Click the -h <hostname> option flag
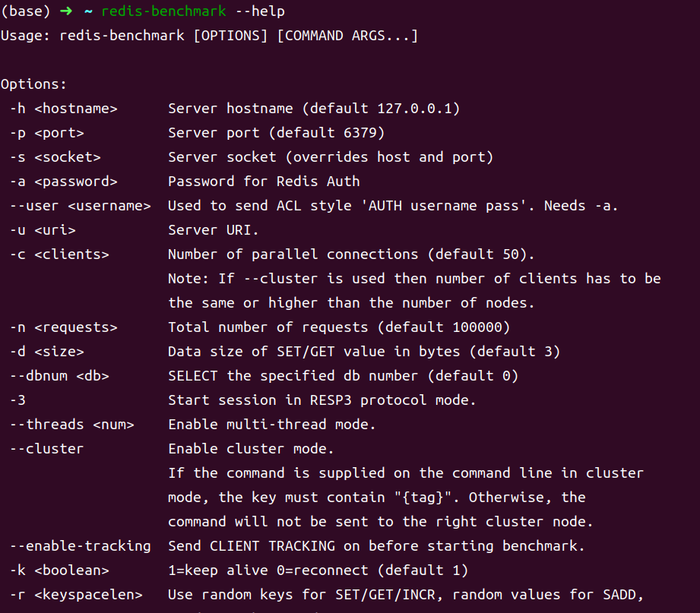700x613 pixels. click(x=64, y=109)
